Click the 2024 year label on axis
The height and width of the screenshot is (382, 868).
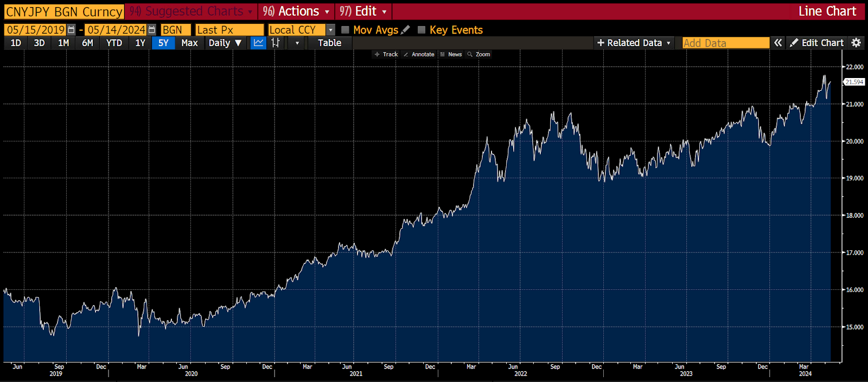(x=805, y=374)
